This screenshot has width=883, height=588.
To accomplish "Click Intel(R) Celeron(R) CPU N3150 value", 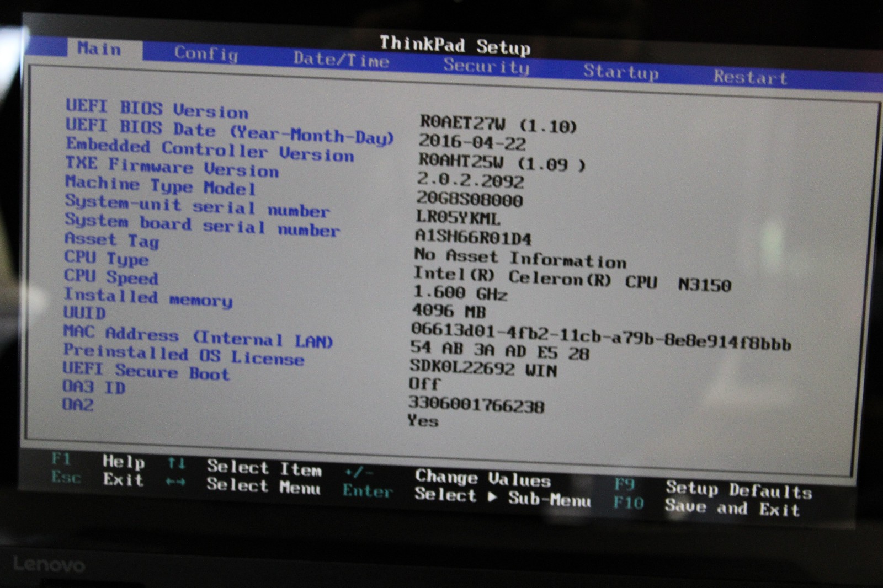I will pyautogui.click(x=572, y=279).
